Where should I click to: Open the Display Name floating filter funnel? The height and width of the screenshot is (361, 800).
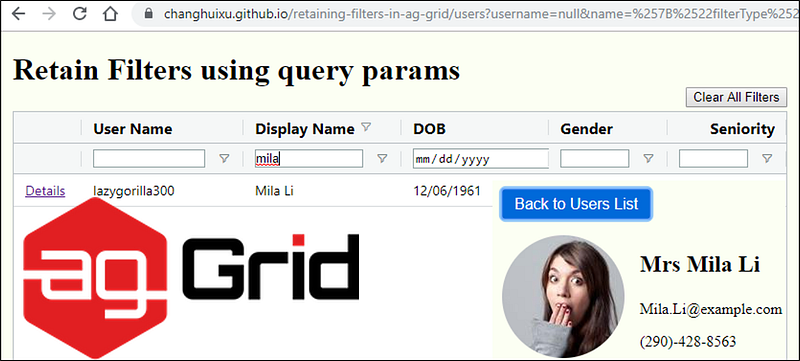click(x=382, y=159)
